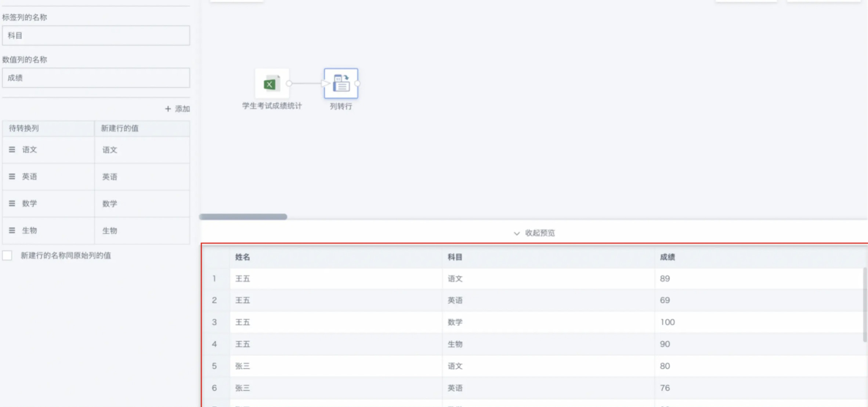Click the 姓名 column header in preview
868x407 pixels.
click(242, 257)
